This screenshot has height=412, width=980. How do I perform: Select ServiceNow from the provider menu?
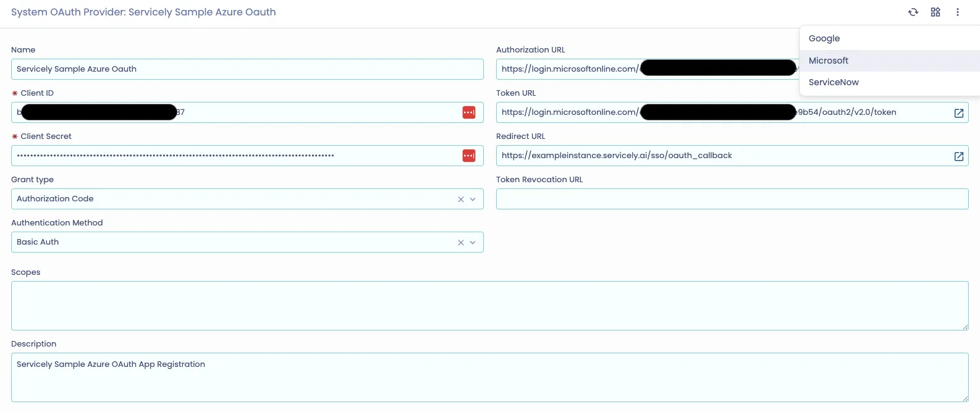click(890, 82)
